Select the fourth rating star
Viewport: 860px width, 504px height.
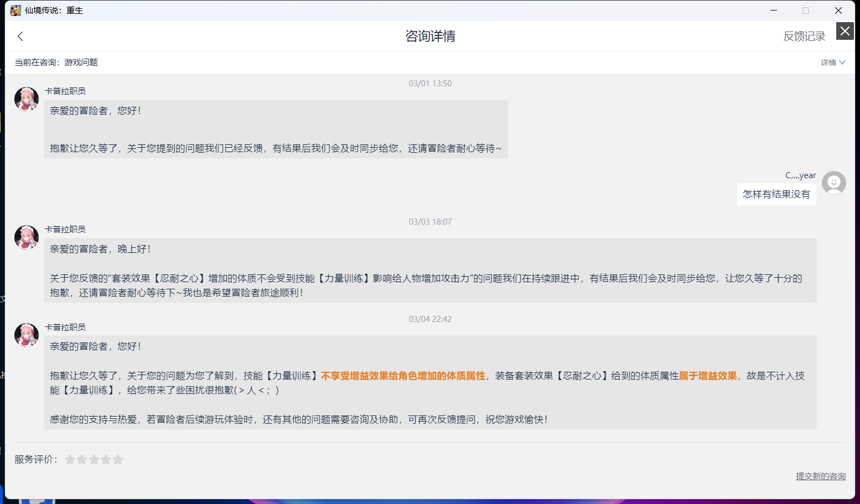coord(106,459)
